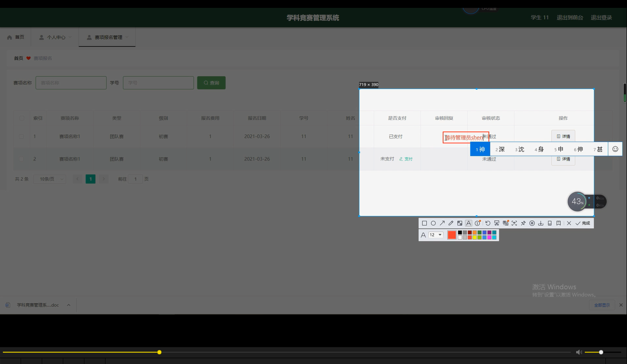Image resolution: width=627 pixels, height=364 pixels.
Task: Click the home icon next to 首页
Action: 10,37
